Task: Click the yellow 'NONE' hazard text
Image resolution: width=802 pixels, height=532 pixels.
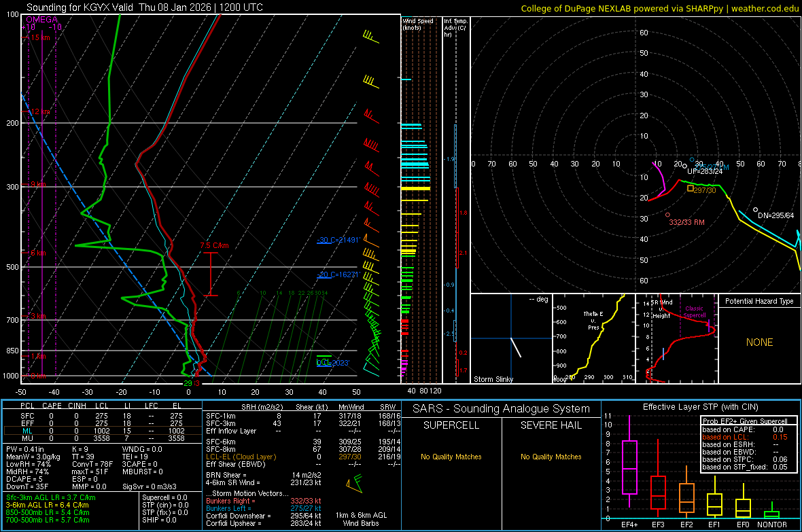Action: pyautogui.click(x=759, y=342)
